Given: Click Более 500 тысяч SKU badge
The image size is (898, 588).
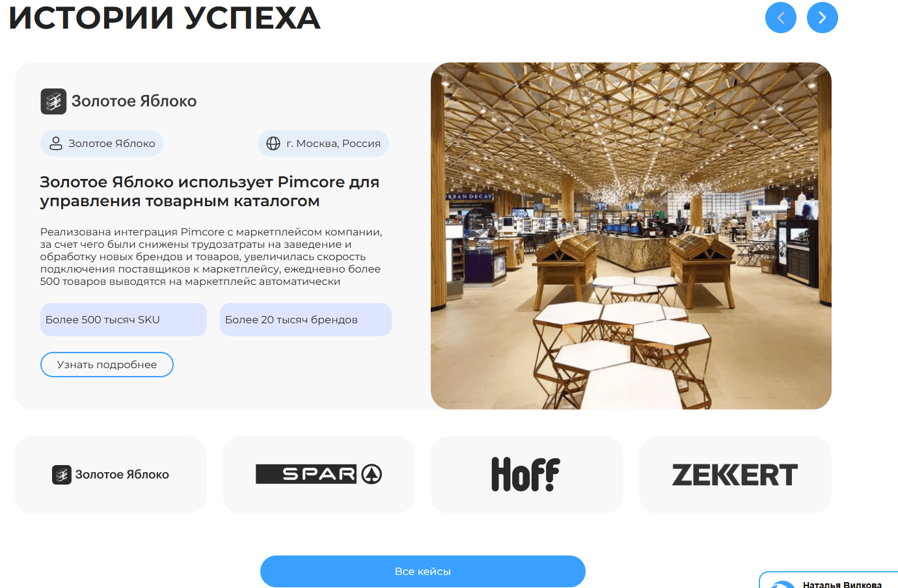Looking at the screenshot, I should click(124, 319).
